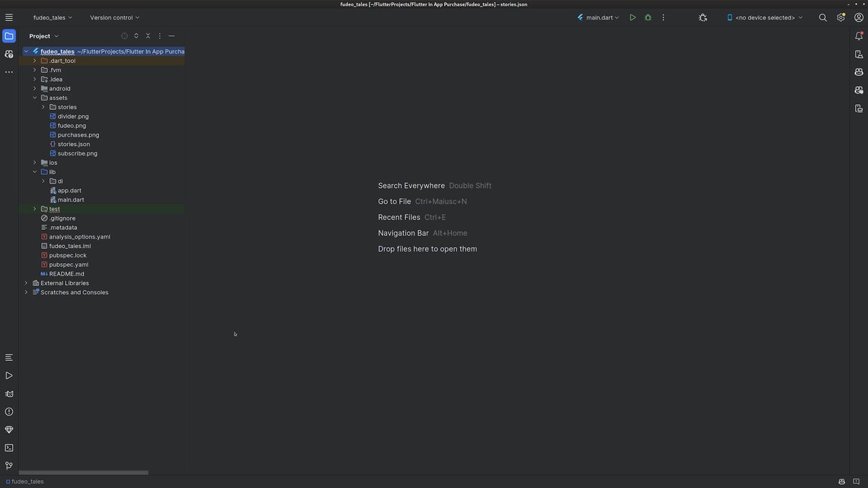Open IDE settings gear icon
The width and height of the screenshot is (868, 488).
(x=841, y=17)
